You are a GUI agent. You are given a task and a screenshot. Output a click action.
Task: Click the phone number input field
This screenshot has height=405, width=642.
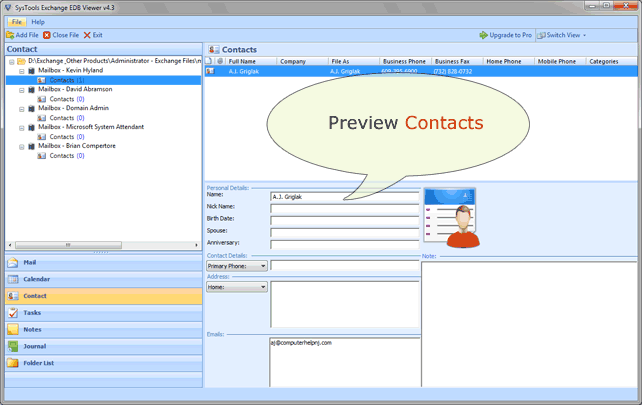click(x=344, y=266)
